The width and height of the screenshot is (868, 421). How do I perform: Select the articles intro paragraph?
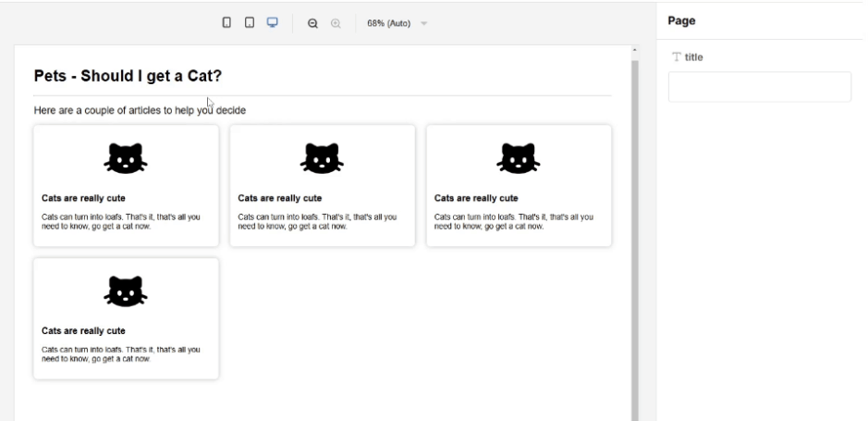pos(140,110)
